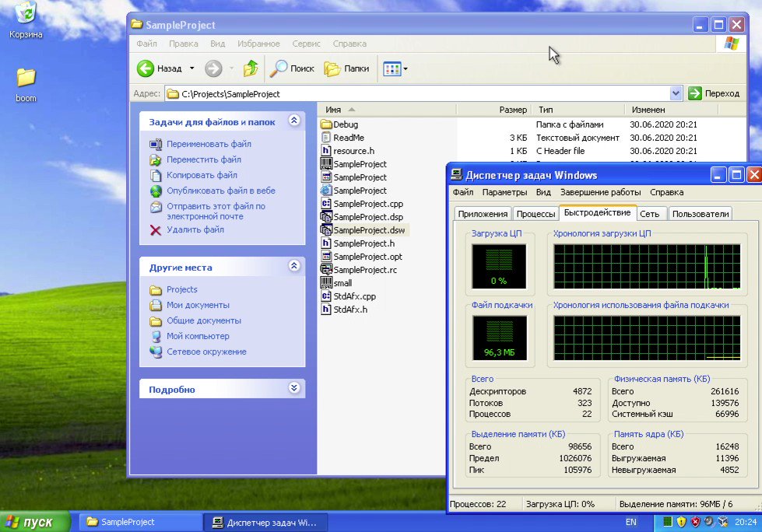Switch to Сеть tab in Task Manager
This screenshot has width=762, height=532.
(x=650, y=214)
